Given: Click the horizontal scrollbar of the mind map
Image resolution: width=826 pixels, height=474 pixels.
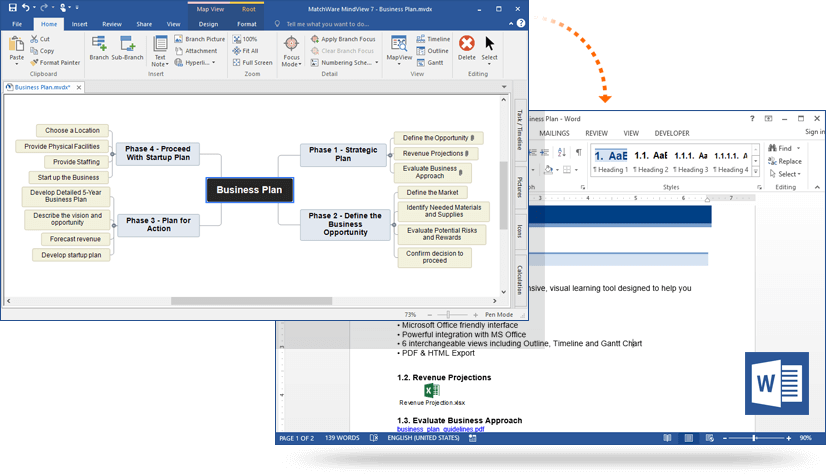Looking at the screenshot, I should coord(251,301).
